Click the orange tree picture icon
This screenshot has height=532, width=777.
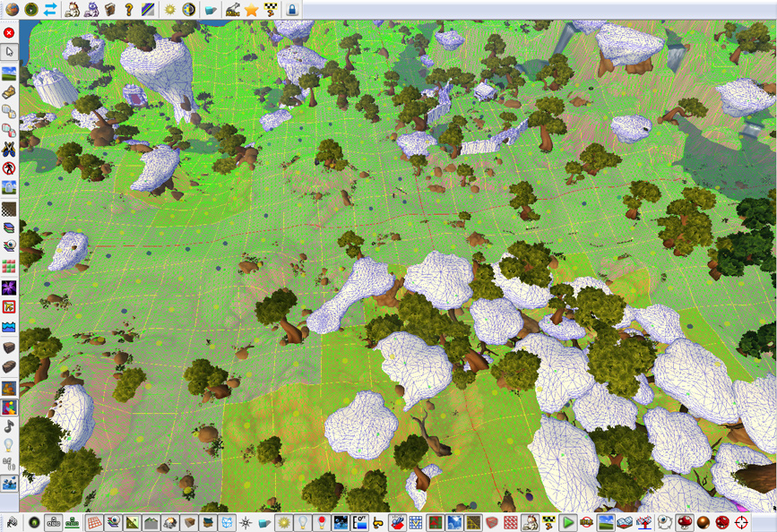point(9,388)
